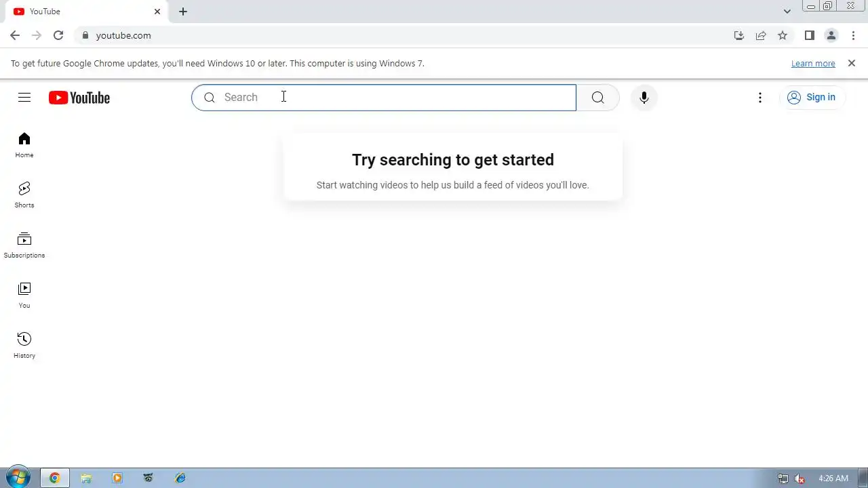The width and height of the screenshot is (868, 488).
Task: Focus the YouTube Search input field
Action: point(384,98)
